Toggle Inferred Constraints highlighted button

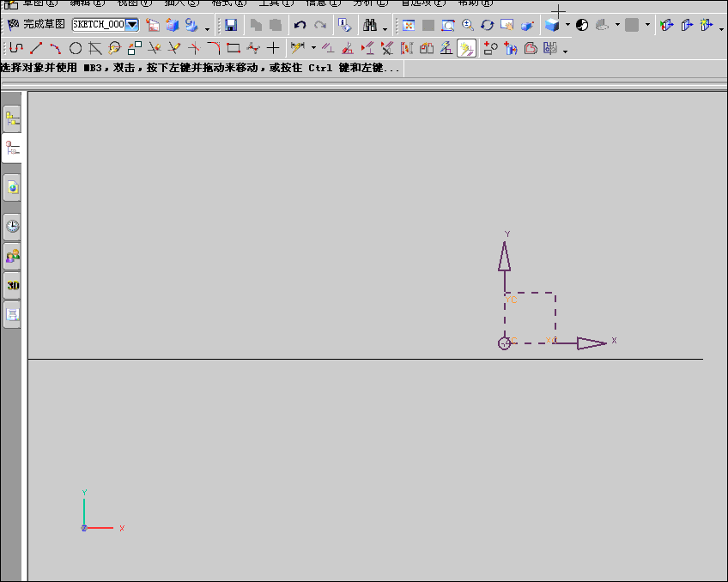point(466,48)
